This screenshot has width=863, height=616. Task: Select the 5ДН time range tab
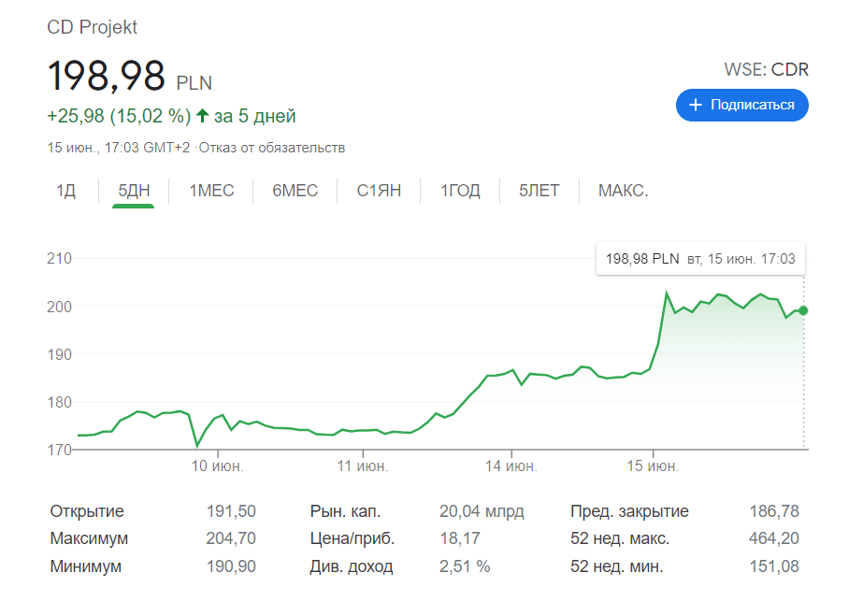tap(133, 192)
